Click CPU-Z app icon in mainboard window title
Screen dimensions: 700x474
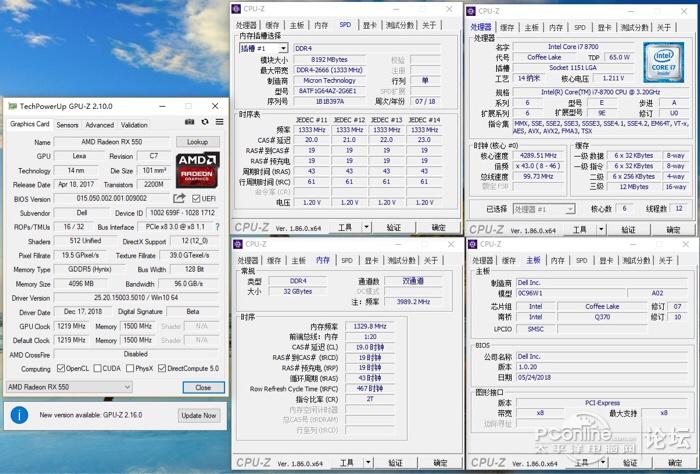coord(473,244)
